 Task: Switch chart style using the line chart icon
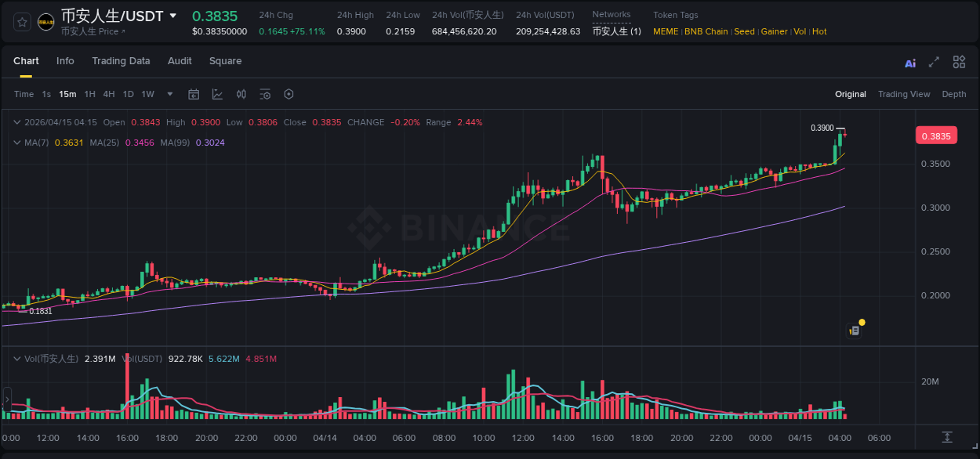coord(217,94)
